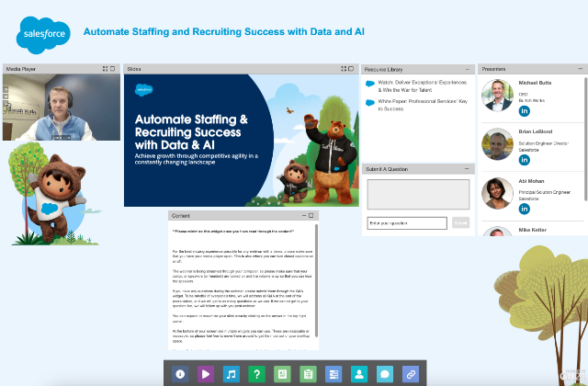Image resolution: width=588 pixels, height=386 pixels.
Task: Minimize the Content panel
Action: click(304, 216)
